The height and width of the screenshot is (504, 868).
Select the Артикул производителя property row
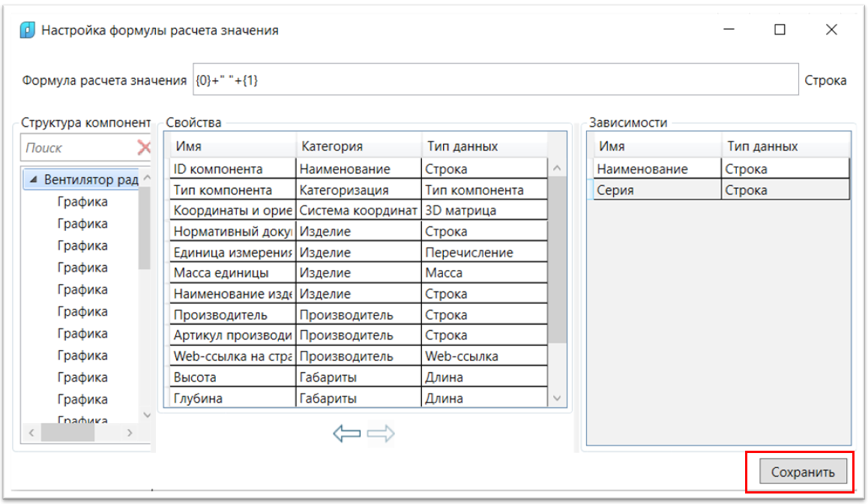click(359, 336)
